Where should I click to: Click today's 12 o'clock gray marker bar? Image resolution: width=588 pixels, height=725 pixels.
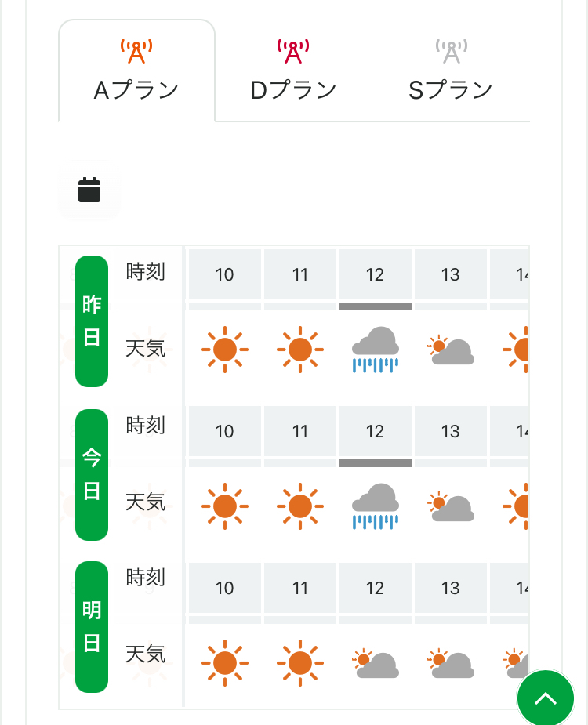376,463
